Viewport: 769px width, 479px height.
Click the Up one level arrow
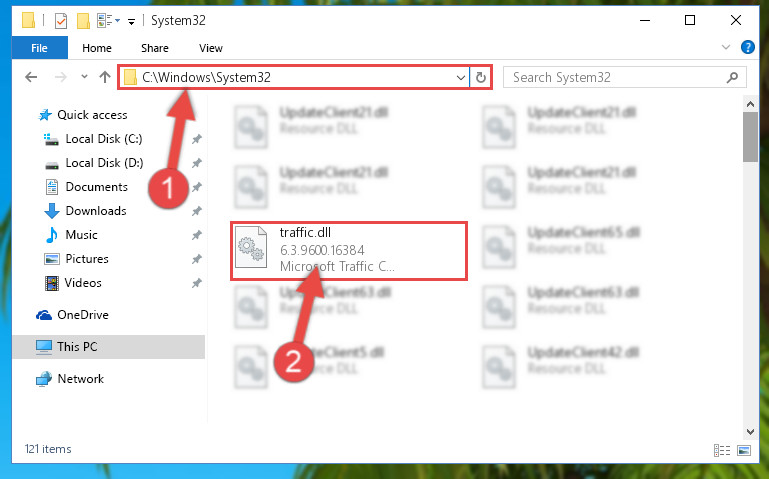(x=104, y=77)
